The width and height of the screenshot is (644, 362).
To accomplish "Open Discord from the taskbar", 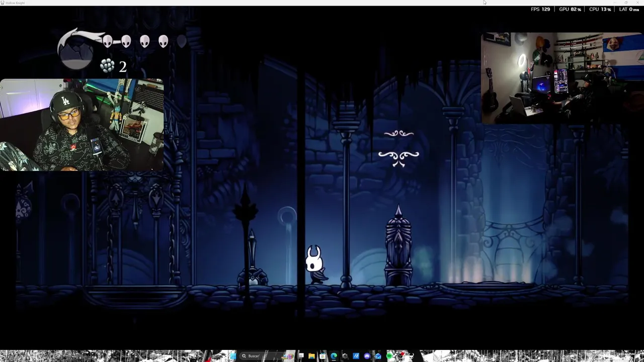I will [367, 356].
